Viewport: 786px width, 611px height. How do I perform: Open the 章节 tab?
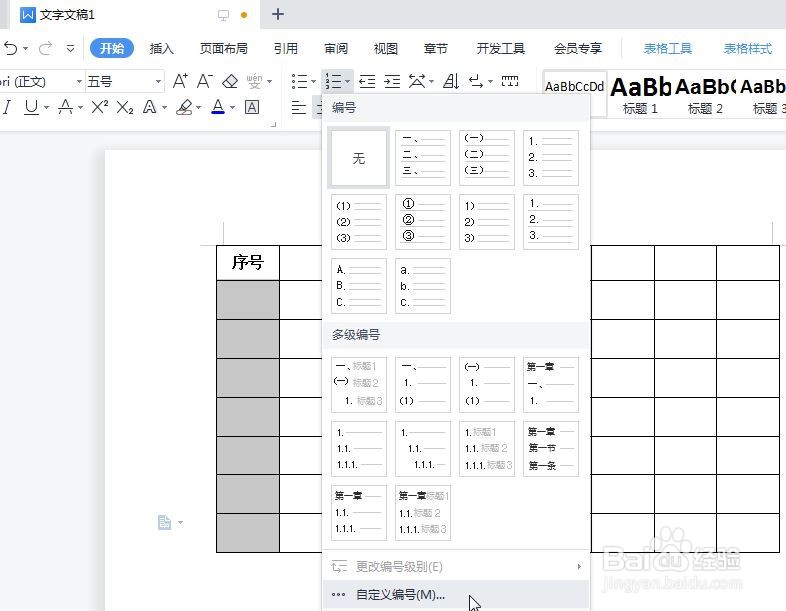click(x=435, y=49)
